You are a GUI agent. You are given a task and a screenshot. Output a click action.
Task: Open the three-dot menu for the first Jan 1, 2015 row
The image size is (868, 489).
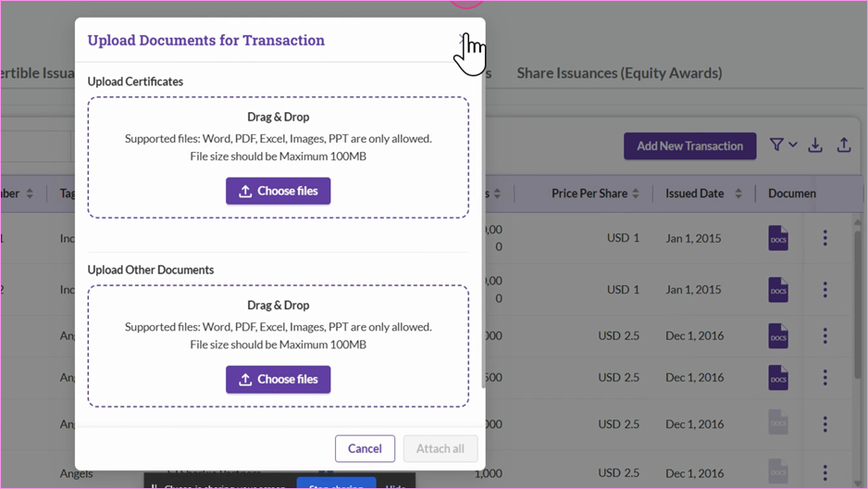[825, 238]
